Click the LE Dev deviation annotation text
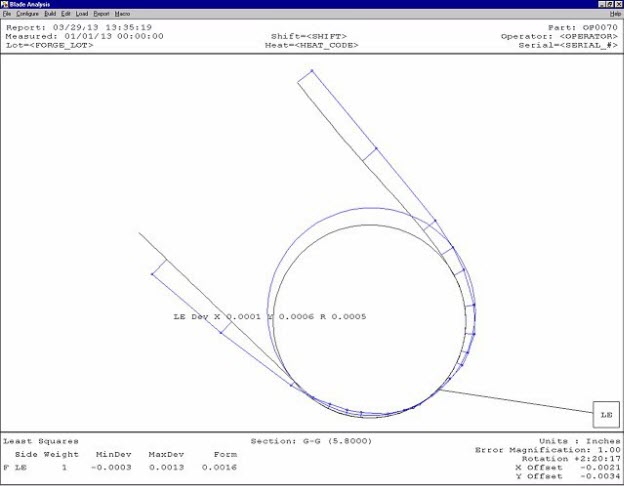 (x=270, y=316)
